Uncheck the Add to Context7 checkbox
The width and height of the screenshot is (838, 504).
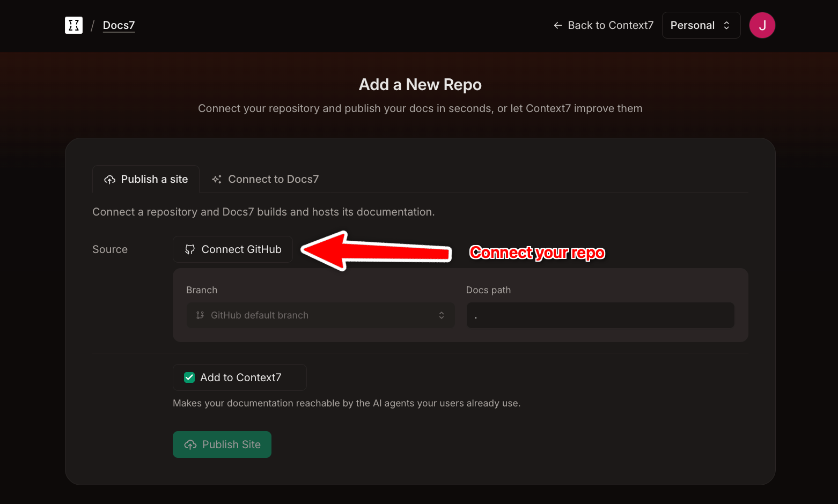coord(189,377)
